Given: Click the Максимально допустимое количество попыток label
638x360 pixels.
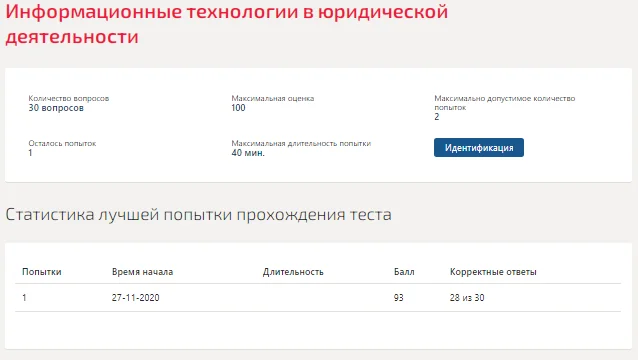Looking at the screenshot, I should (x=505, y=103).
